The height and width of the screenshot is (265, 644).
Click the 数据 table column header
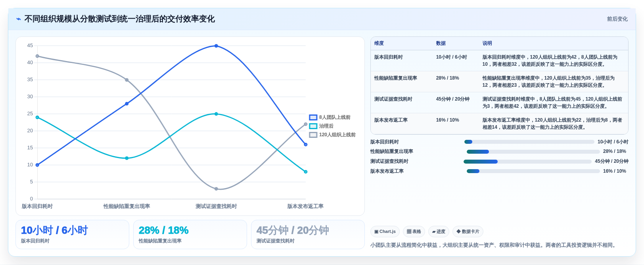(x=441, y=43)
